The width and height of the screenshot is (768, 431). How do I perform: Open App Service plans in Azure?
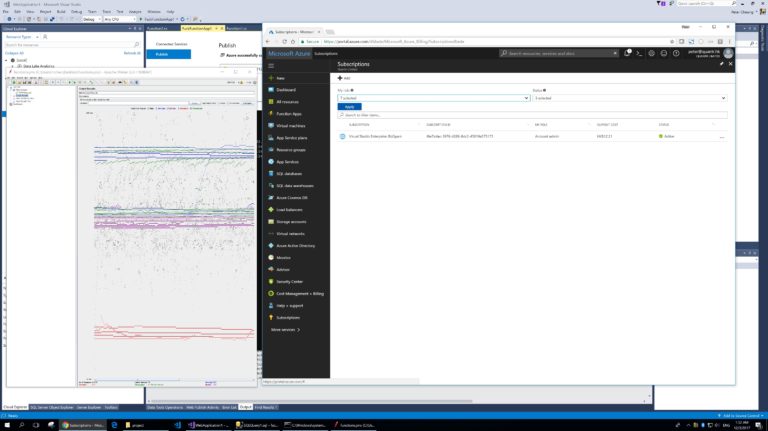tap(291, 138)
